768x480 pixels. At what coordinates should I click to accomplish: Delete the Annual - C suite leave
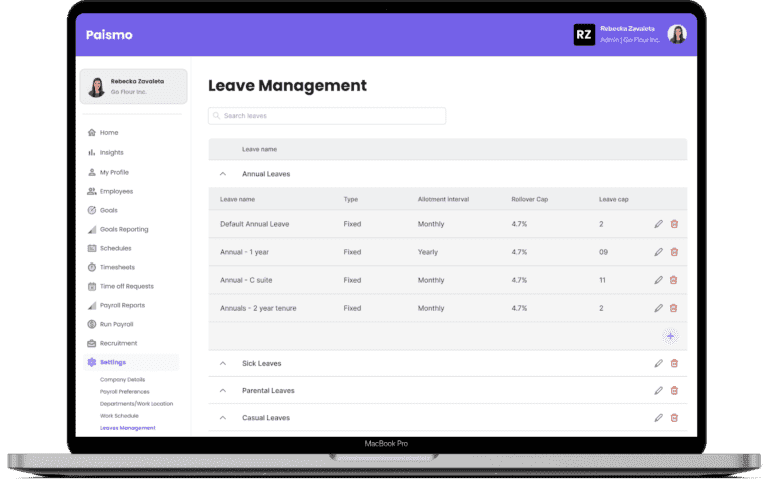tap(674, 280)
